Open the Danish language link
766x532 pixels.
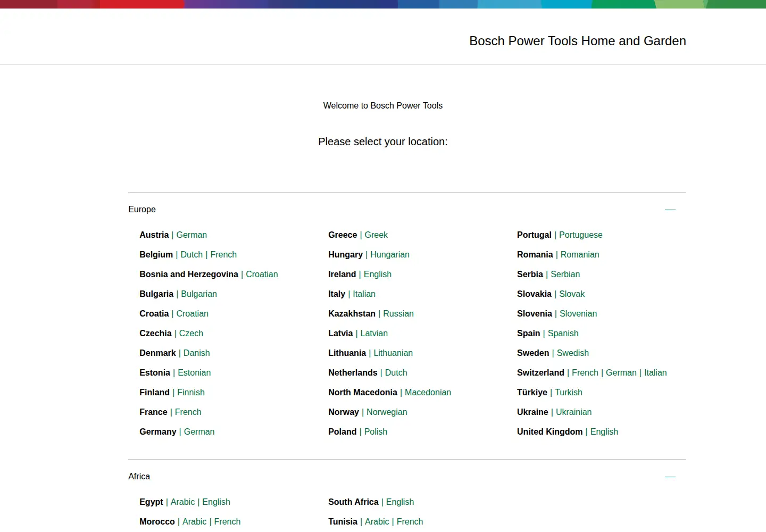(196, 353)
